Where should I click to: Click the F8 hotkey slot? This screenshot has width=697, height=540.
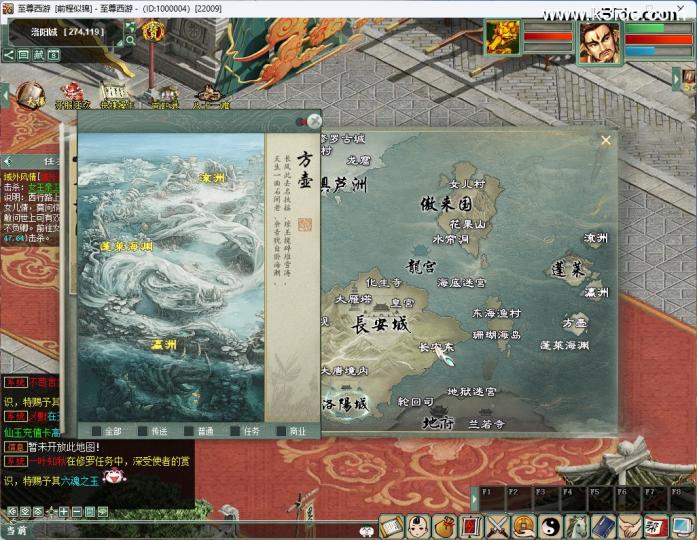coord(682,499)
